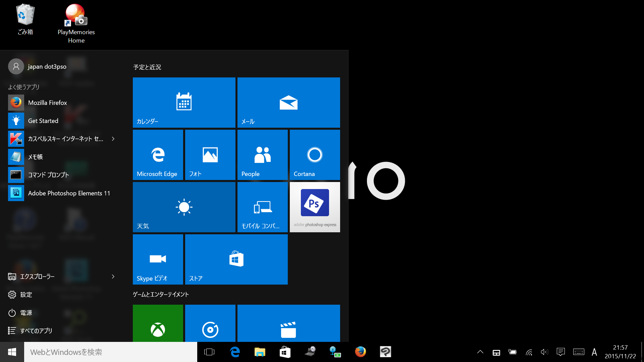
Task: Click the 予定と近況 group heading
Action: coord(147,67)
